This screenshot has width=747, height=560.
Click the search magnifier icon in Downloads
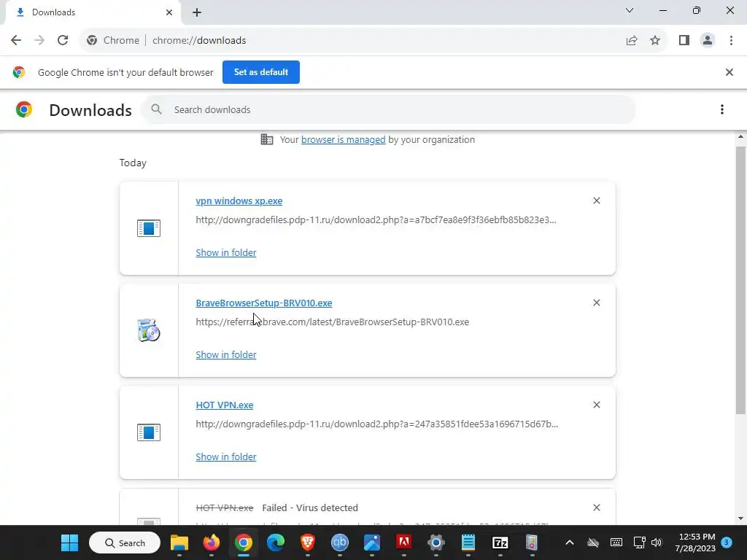[156, 109]
